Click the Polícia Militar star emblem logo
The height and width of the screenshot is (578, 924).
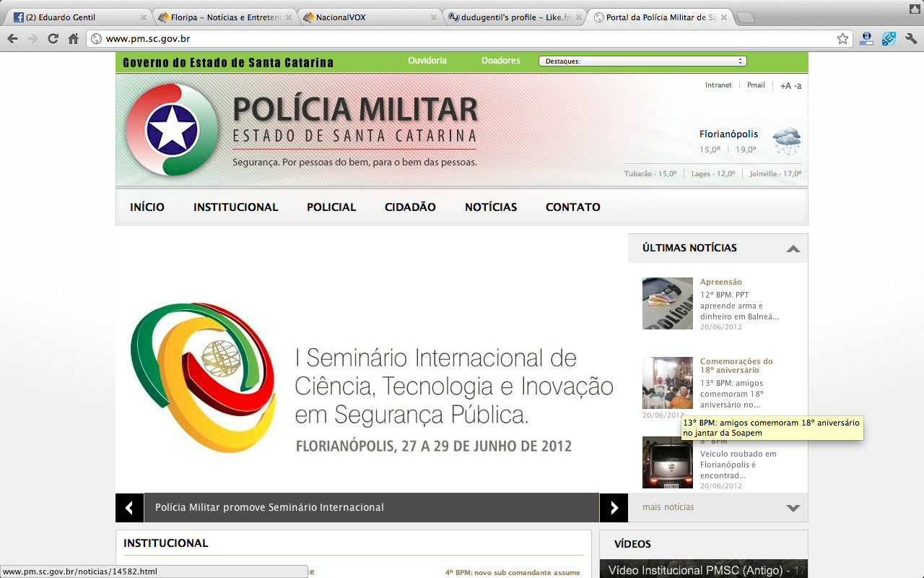[172, 130]
